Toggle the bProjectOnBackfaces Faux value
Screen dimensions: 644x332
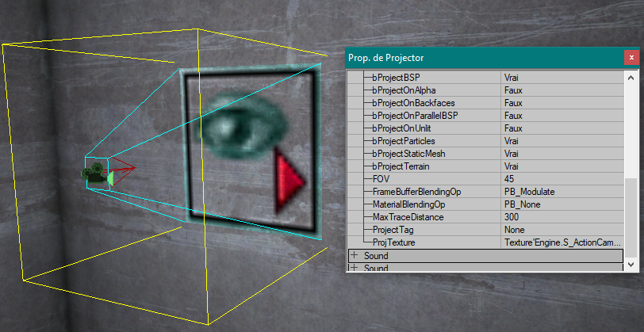click(562, 102)
